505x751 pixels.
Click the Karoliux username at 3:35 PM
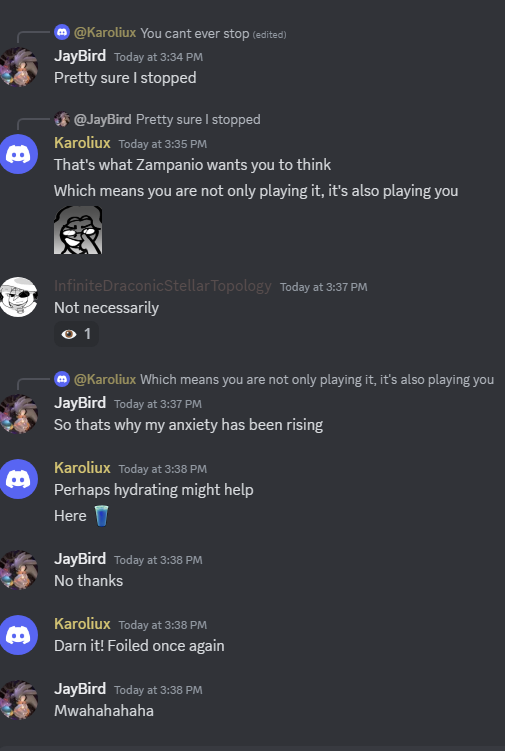82,143
